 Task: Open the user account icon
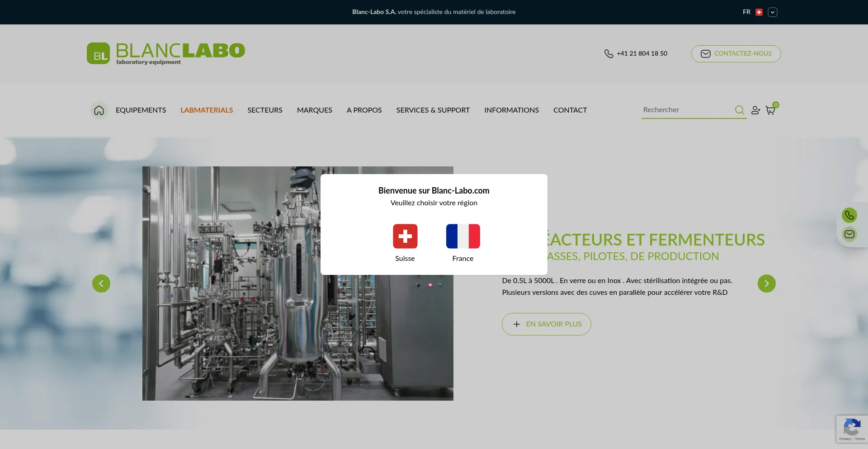coord(755,110)
